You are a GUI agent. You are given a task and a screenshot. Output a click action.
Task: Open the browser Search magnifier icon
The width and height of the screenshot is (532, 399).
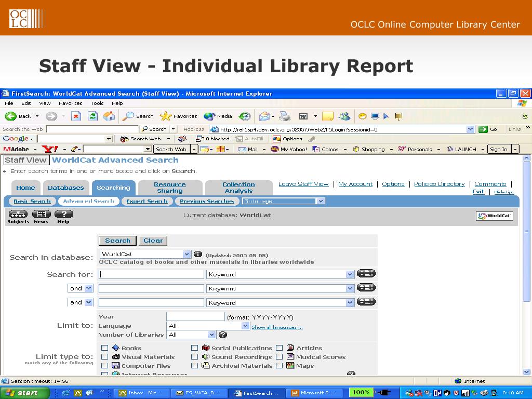tap(128, 116)
